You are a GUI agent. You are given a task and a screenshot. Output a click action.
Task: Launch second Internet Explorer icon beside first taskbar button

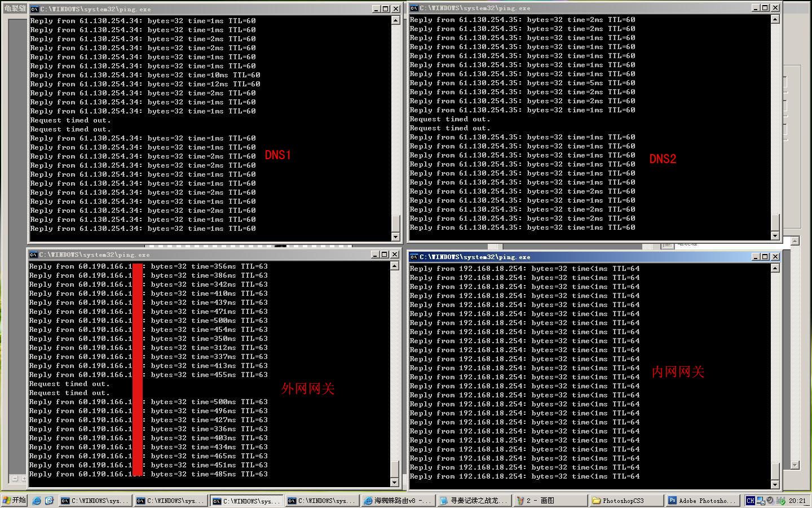click(x=49, y=501)
